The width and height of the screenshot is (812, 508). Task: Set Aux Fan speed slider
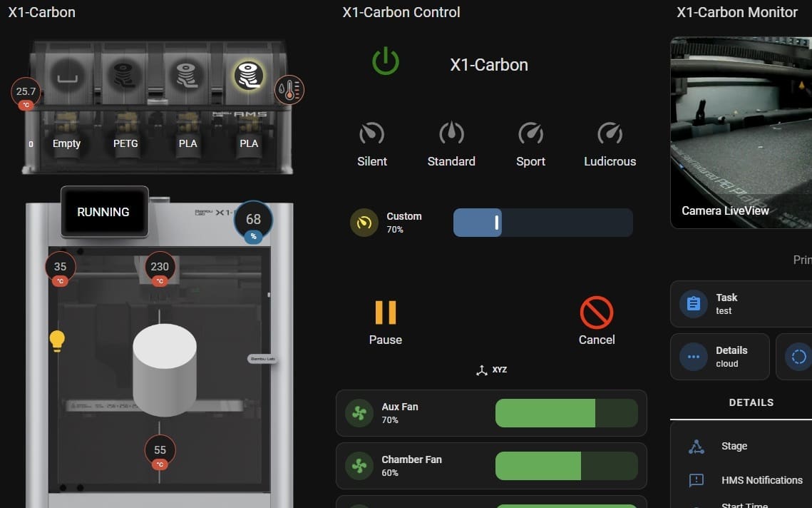tap(567, 413)
